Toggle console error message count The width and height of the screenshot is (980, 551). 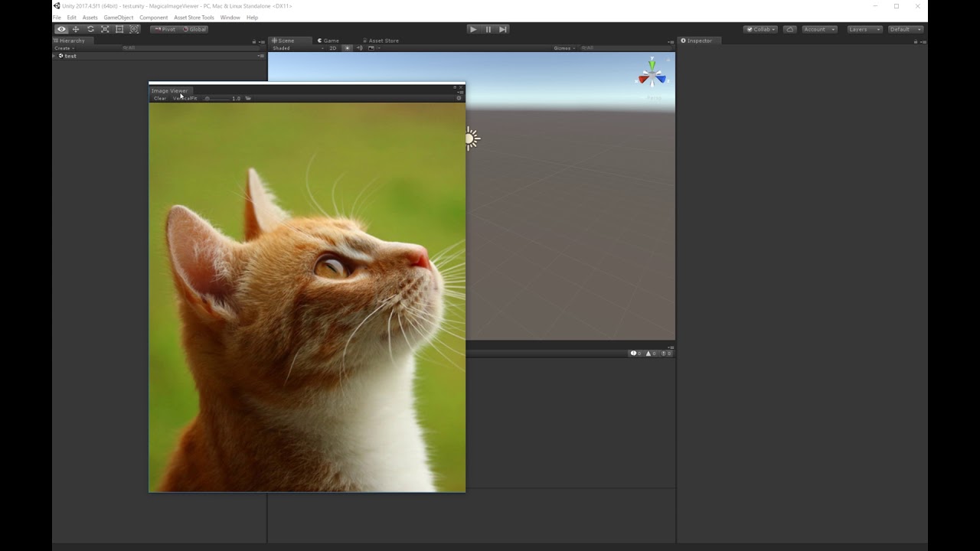click(x=666, y=354)
